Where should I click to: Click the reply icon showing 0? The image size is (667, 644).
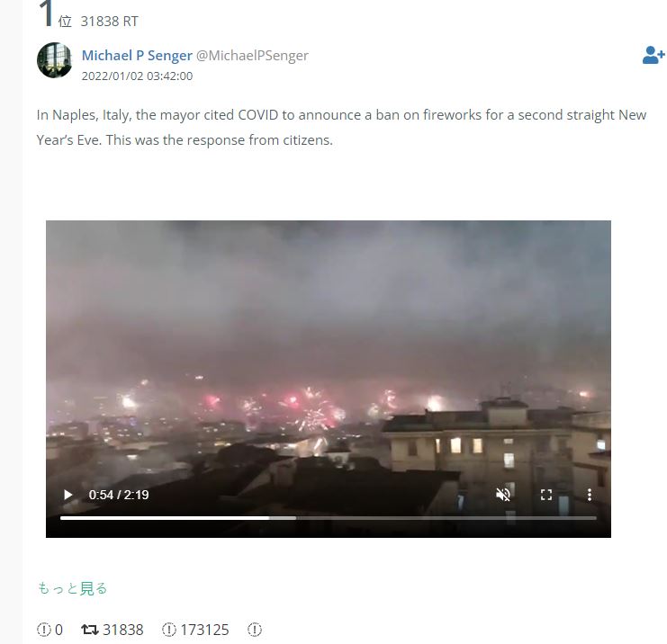(44, 630)
